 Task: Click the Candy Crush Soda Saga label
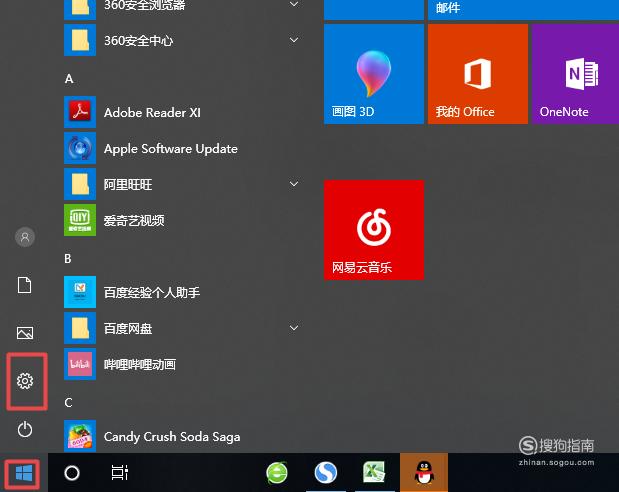172,437
